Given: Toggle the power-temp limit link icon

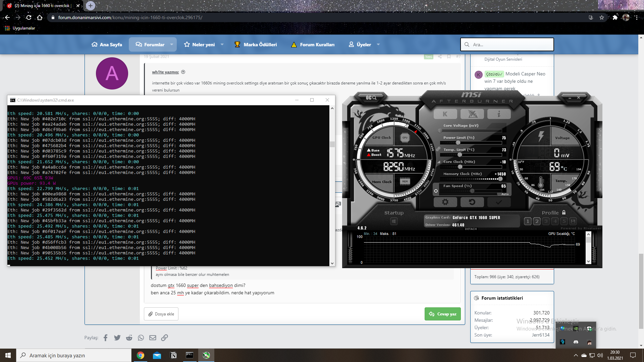Looking at the screenshot, I should [438, 149].
